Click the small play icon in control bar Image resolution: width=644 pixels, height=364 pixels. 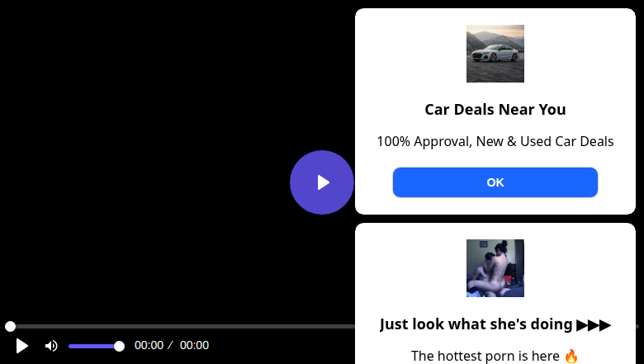pos(21,346)
